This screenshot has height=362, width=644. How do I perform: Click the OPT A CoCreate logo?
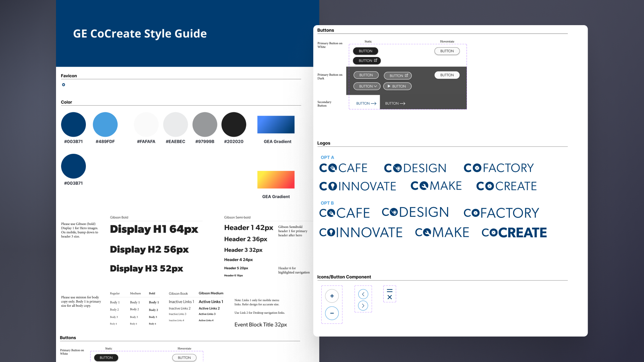(x=506, y=186)
